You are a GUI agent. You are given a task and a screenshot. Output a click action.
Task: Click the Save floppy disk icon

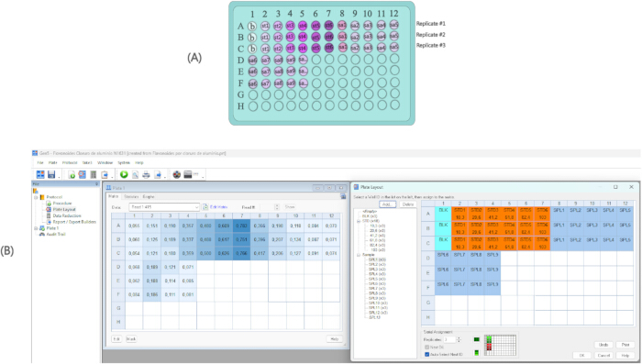click(x=51, y=175)
